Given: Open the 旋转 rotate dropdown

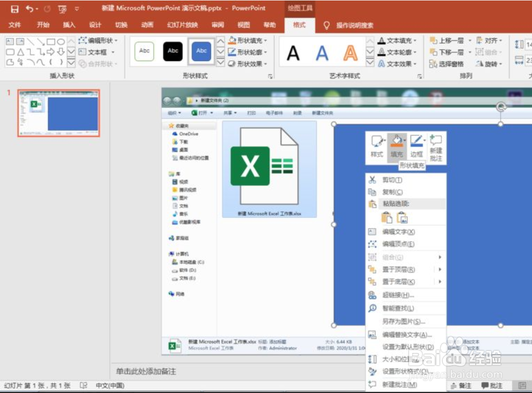Looking at the screenshot, I should pos(489,64).
